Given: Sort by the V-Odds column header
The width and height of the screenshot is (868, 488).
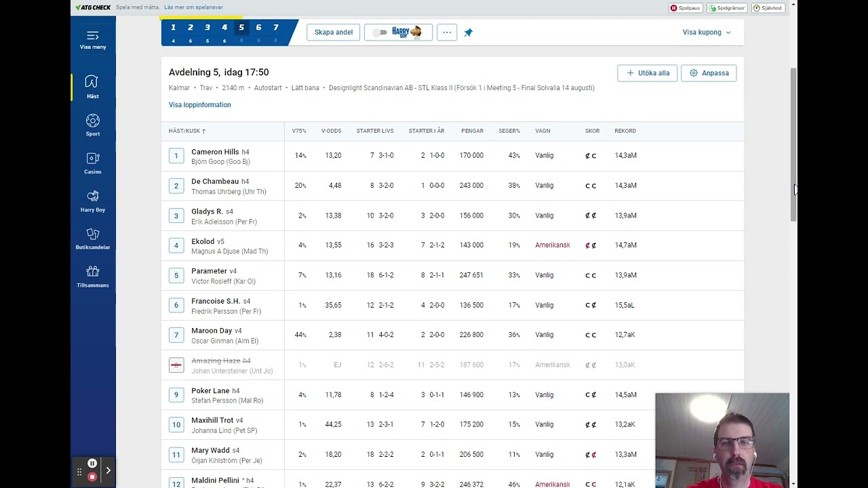Looking at the screenshot, I should point(331,131).
